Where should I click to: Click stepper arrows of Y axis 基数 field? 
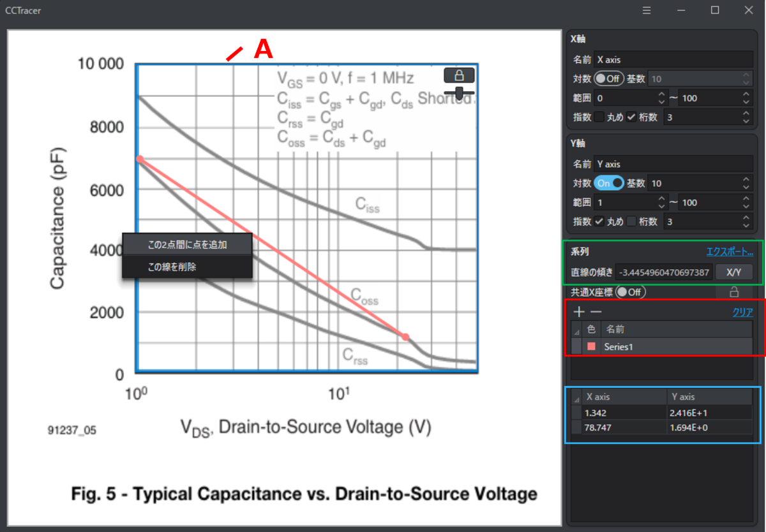point(746,183)
